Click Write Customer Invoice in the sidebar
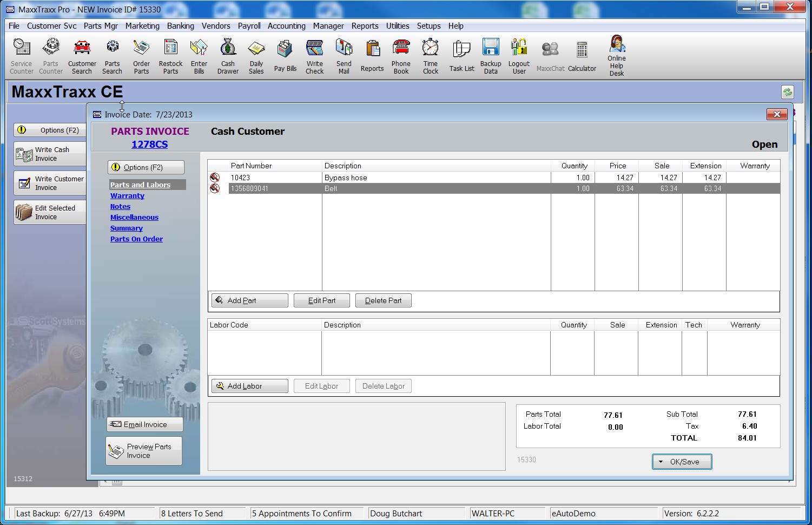The width and height of the screenshot is (812, 525). [x=50, y=183]
